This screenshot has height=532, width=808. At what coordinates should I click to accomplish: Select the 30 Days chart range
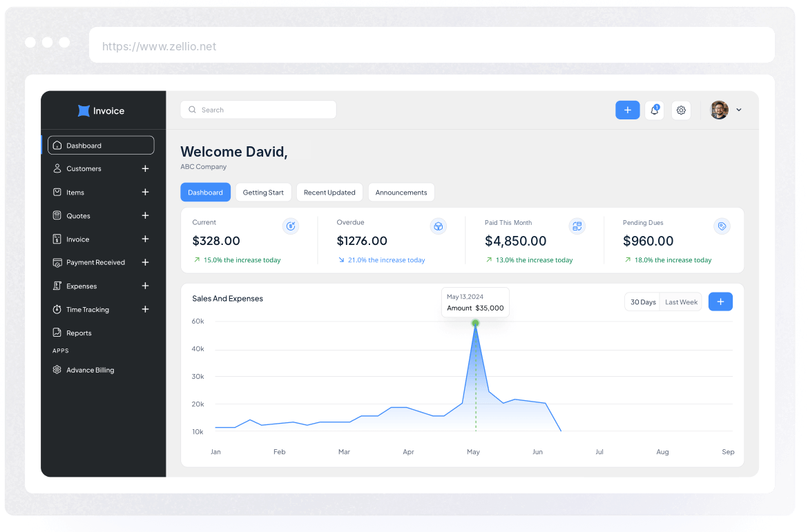click(x=643, y=302)
